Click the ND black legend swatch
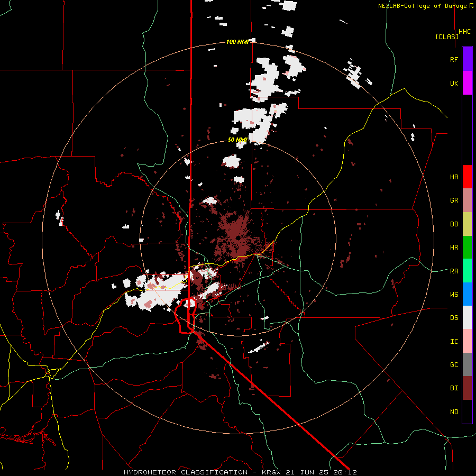Image resolution: width=476 pixels, height=476 pixels. [x=467, y=411]
